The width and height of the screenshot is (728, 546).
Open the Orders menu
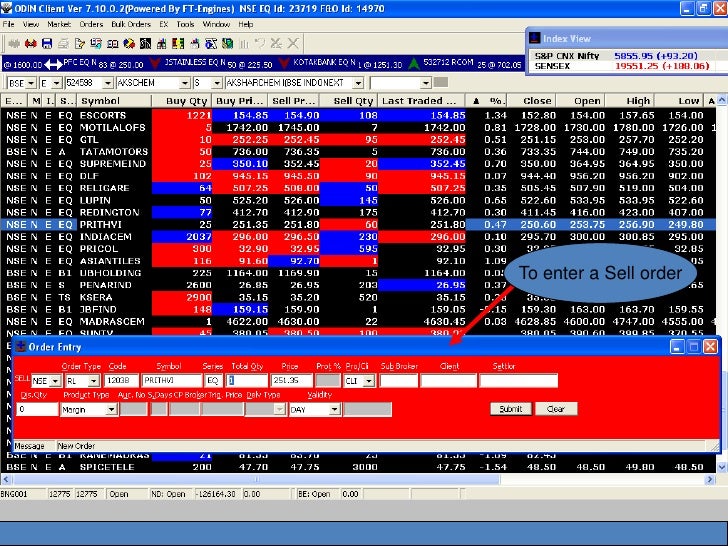click(x=91, y=24)
